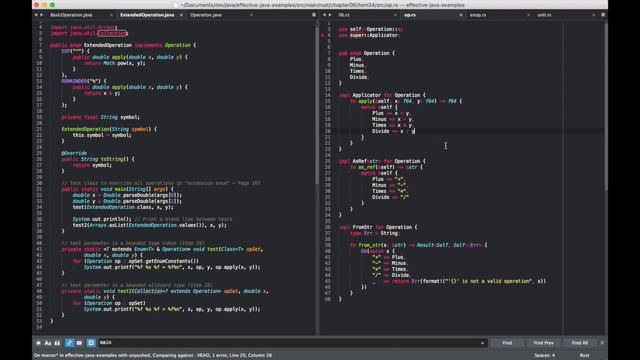Screen dimensions: 640x360
Task: Click left pane previous-tab arrow
Action: pyautogui.click(x=36, y=15)
